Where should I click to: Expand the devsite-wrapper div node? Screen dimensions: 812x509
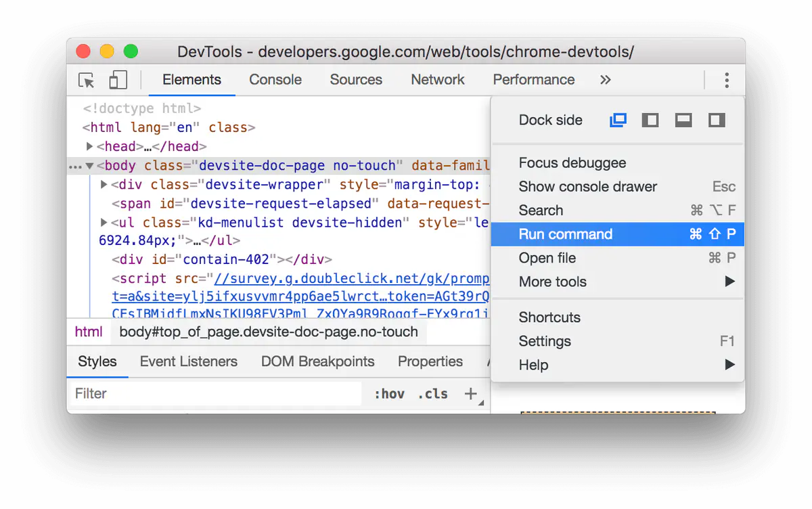(104, 184)
